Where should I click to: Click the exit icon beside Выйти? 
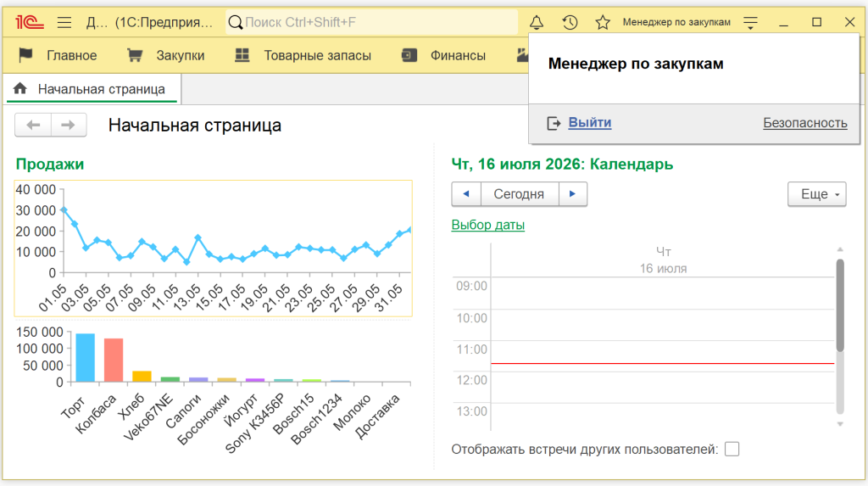[554, 123]
